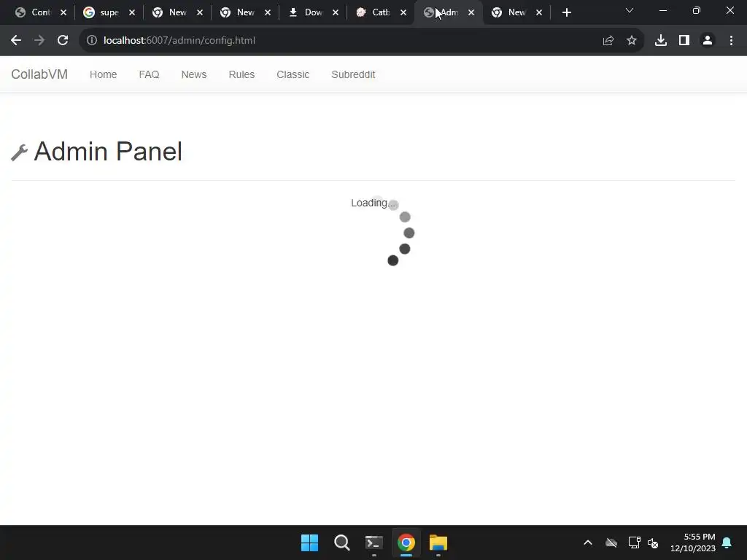This screenshot has height=560, width=747.
Task: View site information for localhost
Action: click(x=91, y=41)
